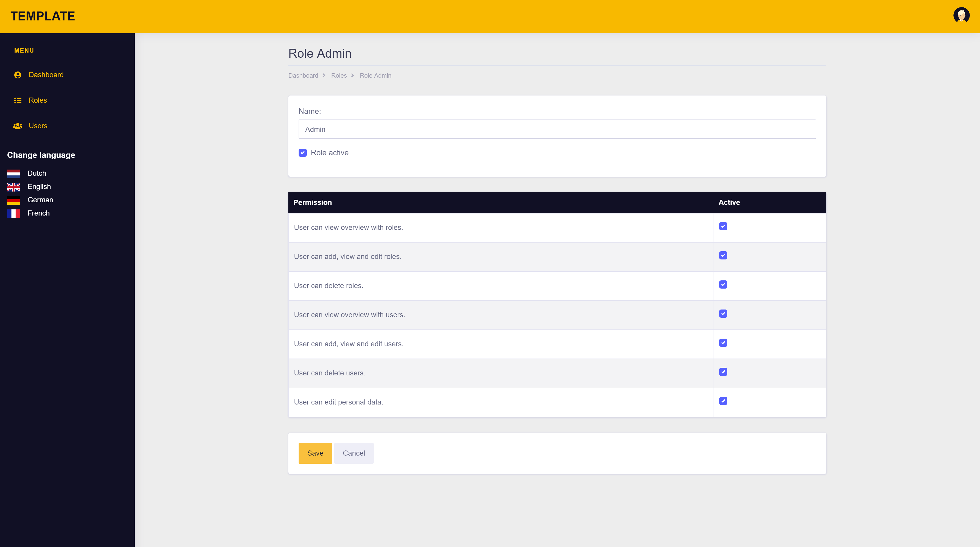Click the TEMPLATE logo text

[43, 16]
